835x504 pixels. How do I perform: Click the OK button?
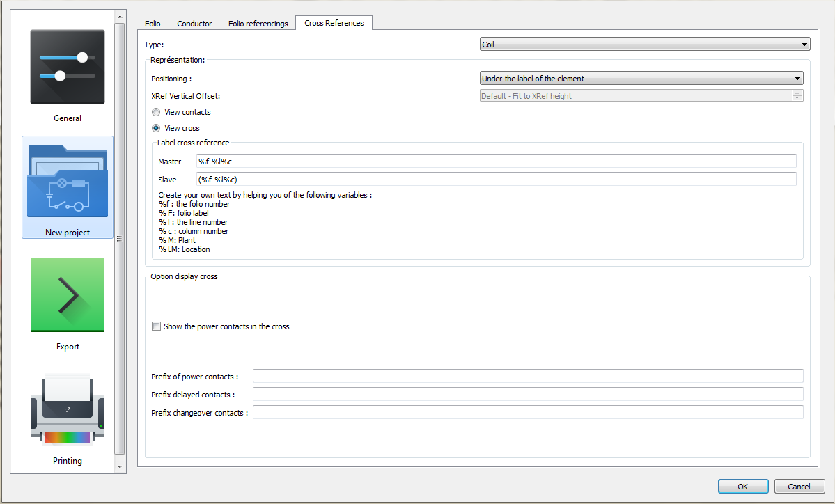pos(743,487)
